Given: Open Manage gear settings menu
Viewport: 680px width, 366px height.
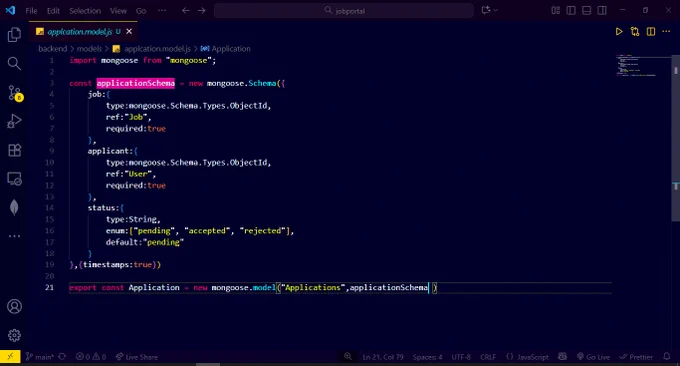Looking at the screenshot, I should tap(14, 335).
